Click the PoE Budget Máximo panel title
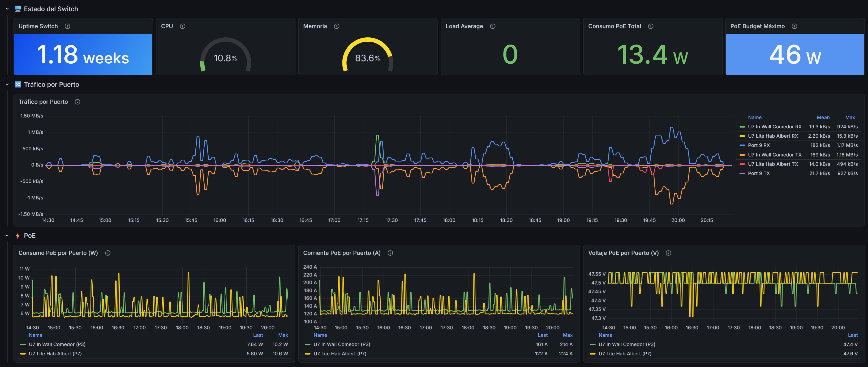868x367 pixels. tap(758, 26)
